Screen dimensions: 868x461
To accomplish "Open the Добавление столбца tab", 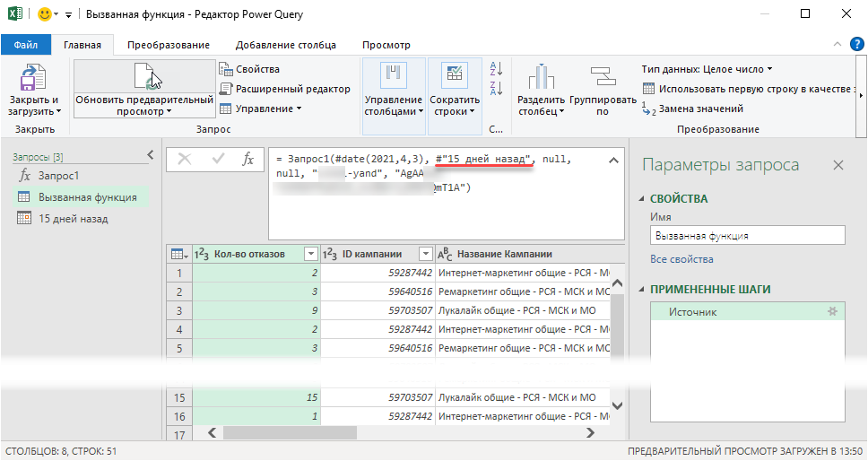I will pos(285,45).
